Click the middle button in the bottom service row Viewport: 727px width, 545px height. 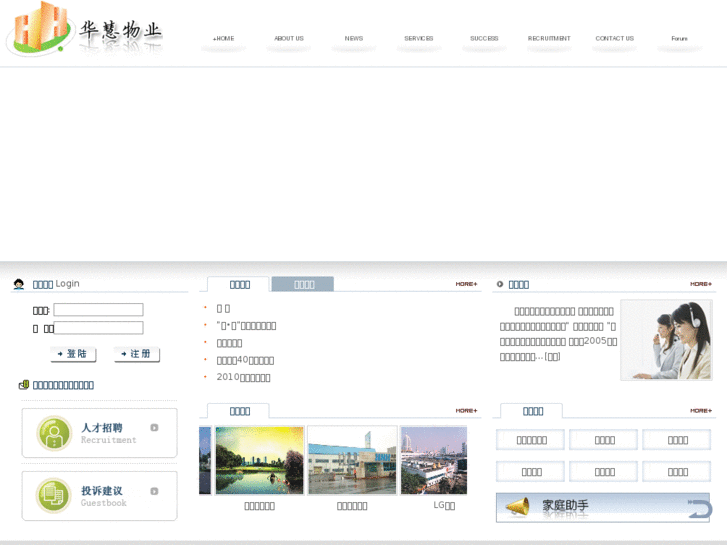coord(604,472)
